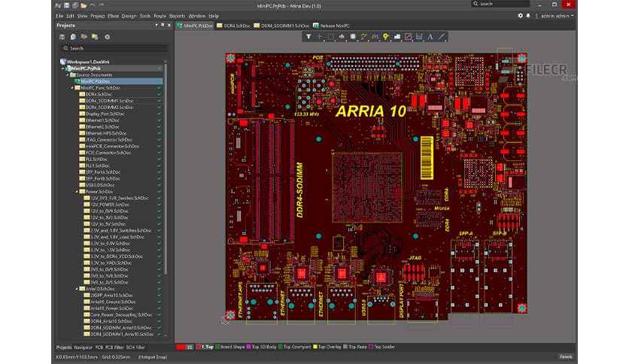Activate the 1_Top layer tab
This screenshot has height=364, width=629.
(205, 347)
